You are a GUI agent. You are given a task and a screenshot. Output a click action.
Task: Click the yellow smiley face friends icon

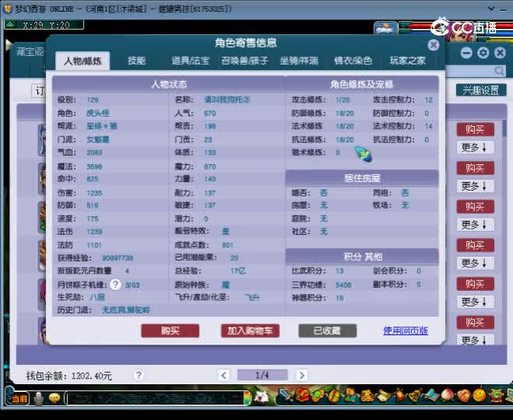point(480,395)
